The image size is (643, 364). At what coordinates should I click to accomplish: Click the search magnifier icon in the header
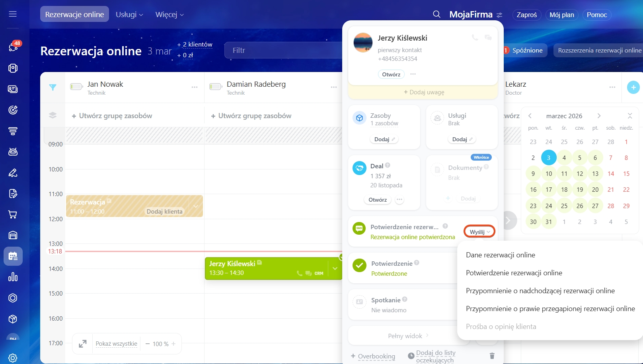pyautogui.click(x=436, y=14)
